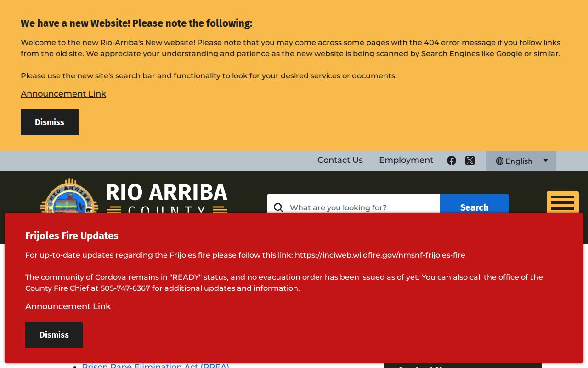Expand the language dropdown arrow
Viewport: 588px width, 368px height.
(546, 161)
